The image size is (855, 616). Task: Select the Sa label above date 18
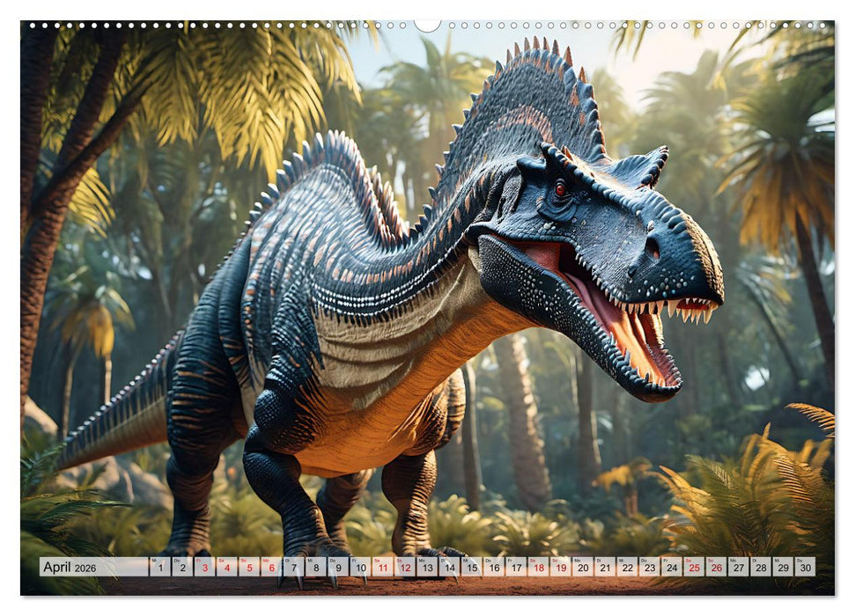[532, 559]
